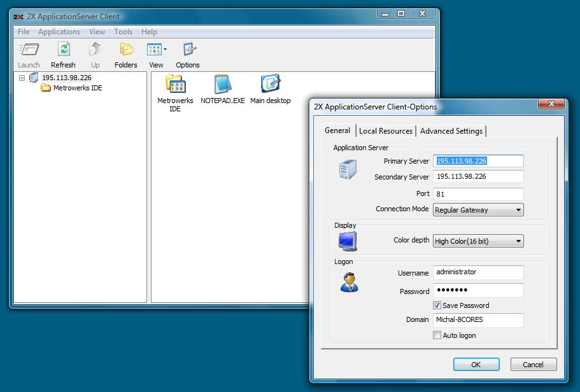Screen dimensions: 580x392
Task: Click the Primary Server input field
Action: 478,161
